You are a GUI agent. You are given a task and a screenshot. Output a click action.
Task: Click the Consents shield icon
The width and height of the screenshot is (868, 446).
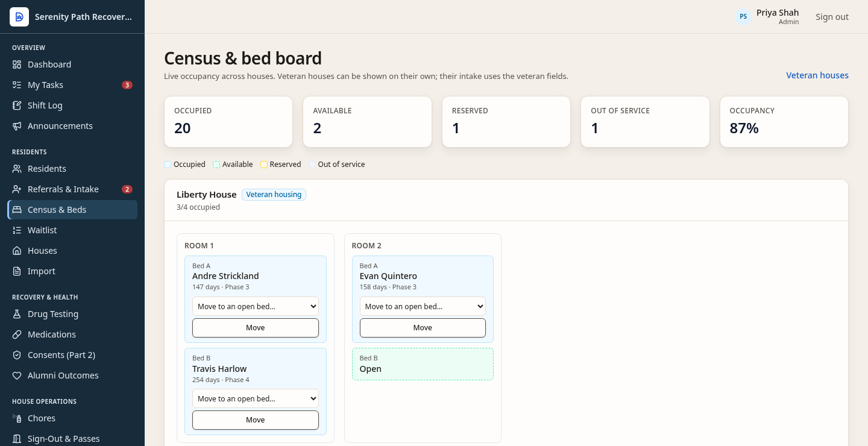pos(17,355)
